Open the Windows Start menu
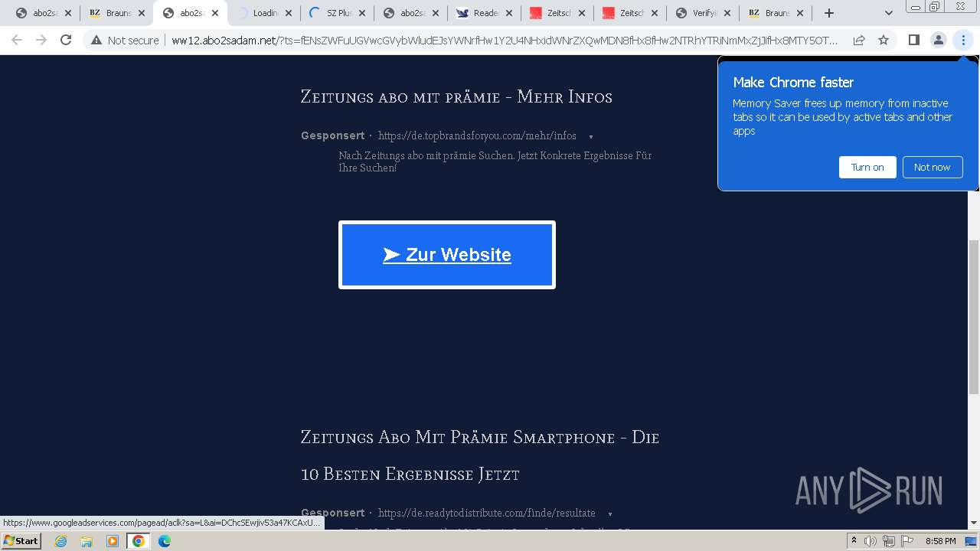This screenshot has height=551, width=980. tap(21, 540)
